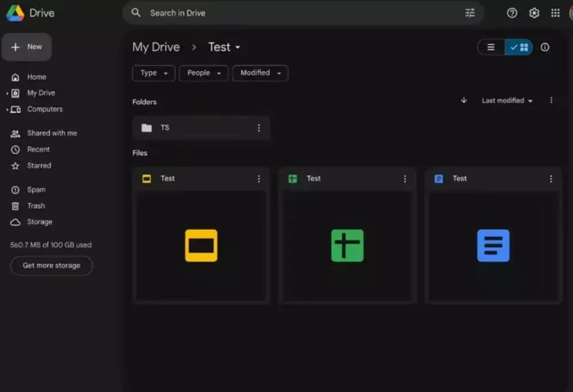Image resolution: width=573 pixels, height=392 pixels.
Task: Expand the My Drive tree arrow
Action: 7,93
